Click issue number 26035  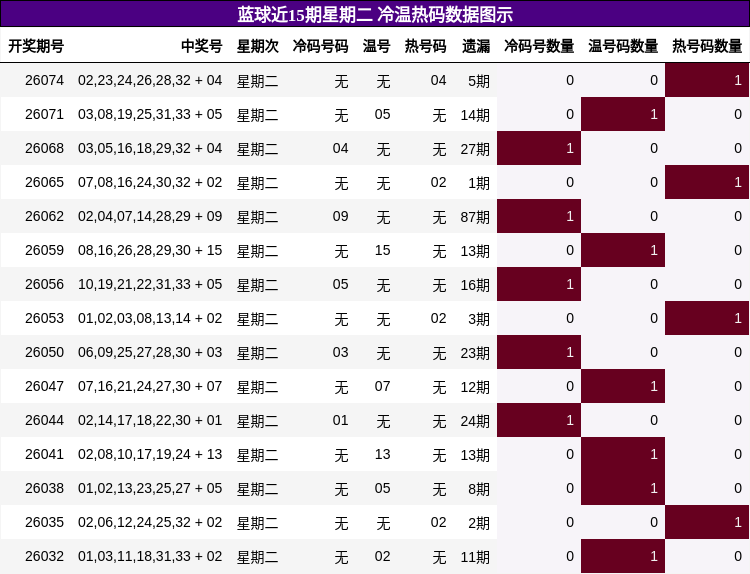(44, 522)
